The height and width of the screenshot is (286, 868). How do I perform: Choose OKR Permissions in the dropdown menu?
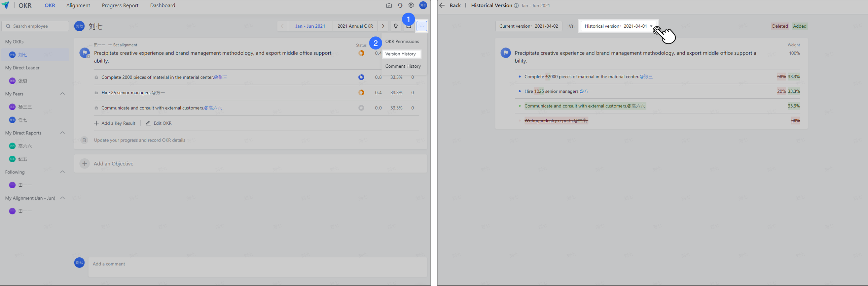[x=402, y=41]
